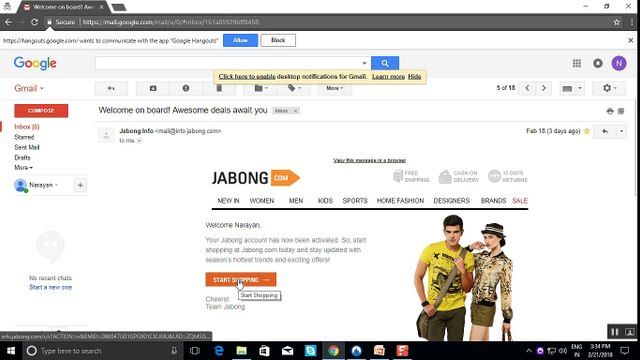Show search options dropdown arrow
640x360 pixels.
pos(364,63)
